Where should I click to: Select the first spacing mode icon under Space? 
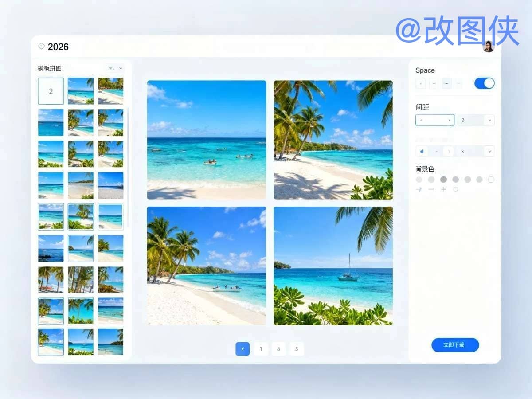tap(420, 83)
